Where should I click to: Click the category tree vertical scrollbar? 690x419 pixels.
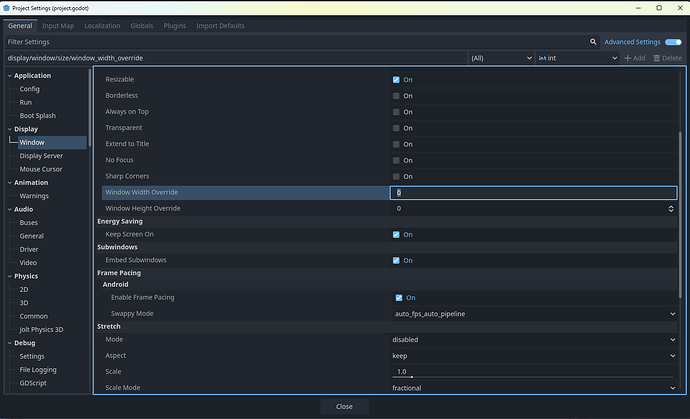click(90, 108)
